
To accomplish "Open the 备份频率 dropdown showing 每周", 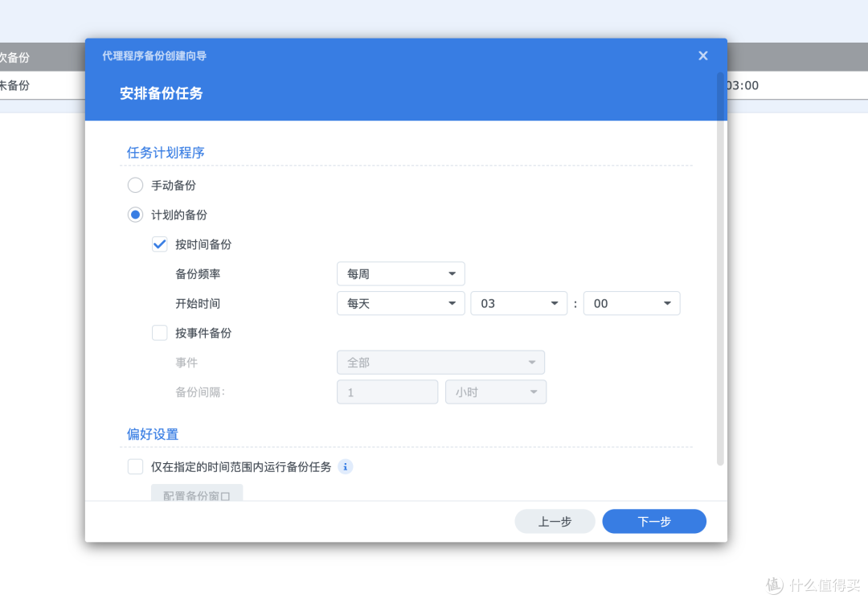I will pos(401,273).
